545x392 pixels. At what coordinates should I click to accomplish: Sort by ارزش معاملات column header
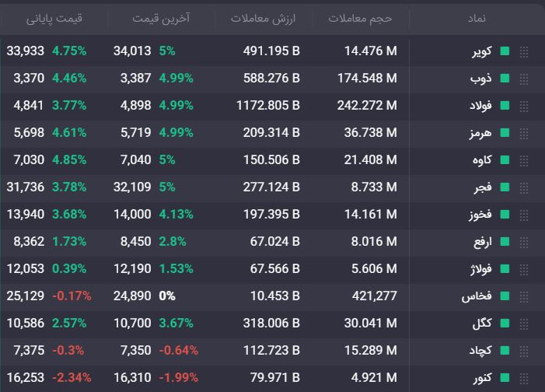pos(263,19)
